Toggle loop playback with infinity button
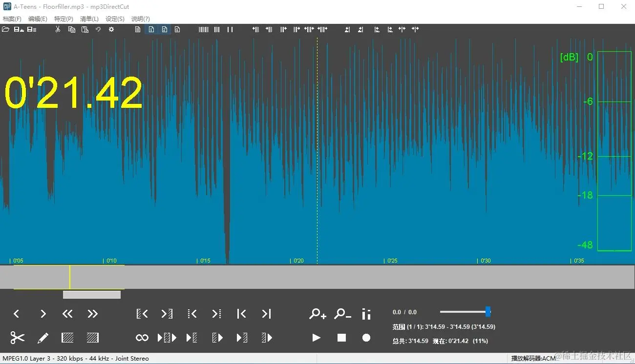The width and height of the screenshot is (635, 364). pyautogui.click(x=142, y=338)
